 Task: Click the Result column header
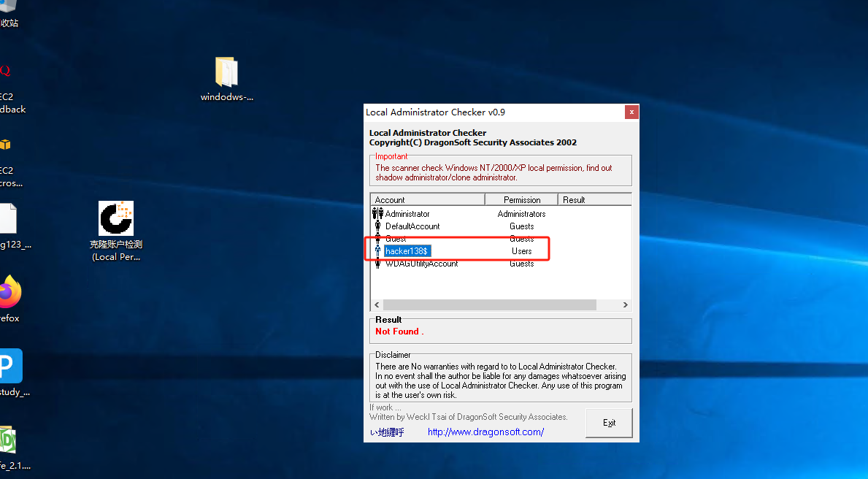pyautogui.click(x=594, y=199)
